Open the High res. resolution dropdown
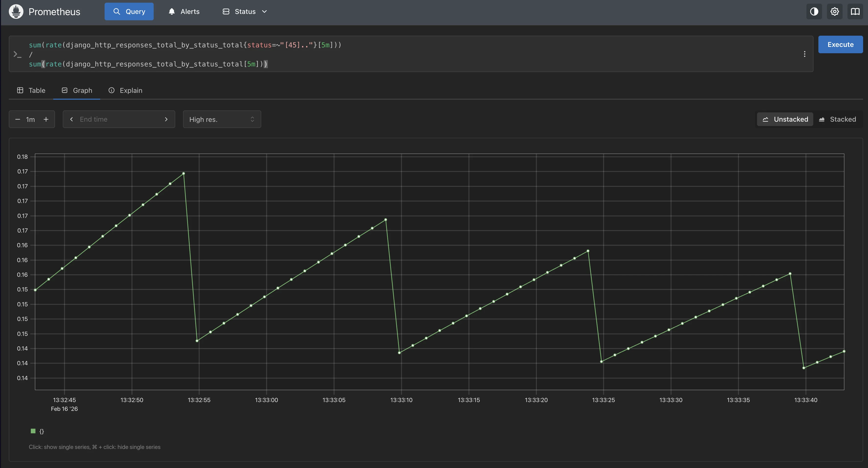Image resolution: width=868 pixels, height=468 pixels. pos(222,119)
